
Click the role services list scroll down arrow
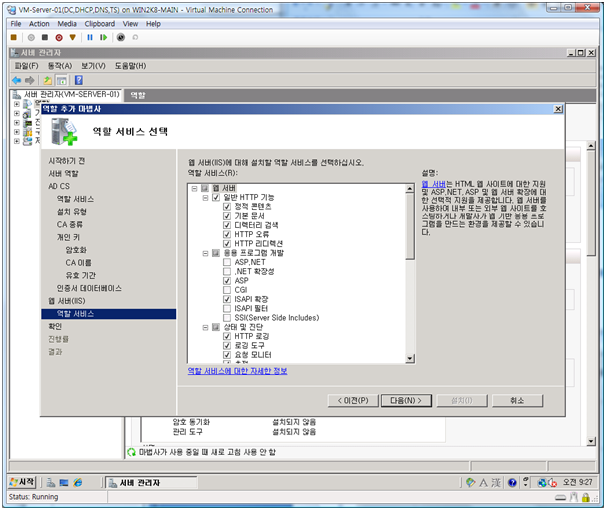click(410, 359)
